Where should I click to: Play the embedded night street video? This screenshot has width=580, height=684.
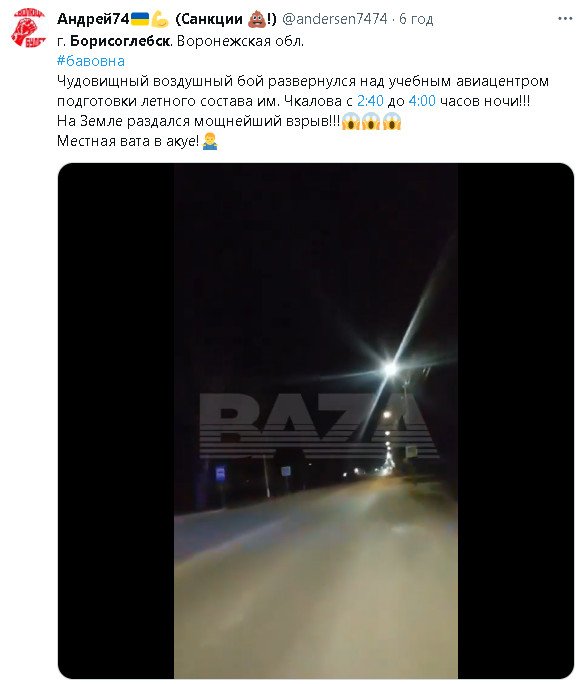pyautogui.click(x=316, y=421)
